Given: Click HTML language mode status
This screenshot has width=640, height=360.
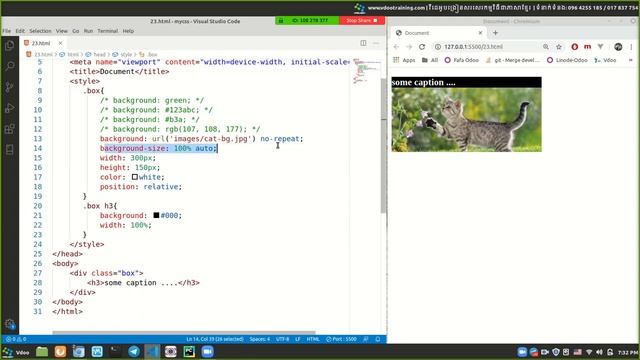Looking at the screenshot, I should pyautogui.click(x=313, y=339).
